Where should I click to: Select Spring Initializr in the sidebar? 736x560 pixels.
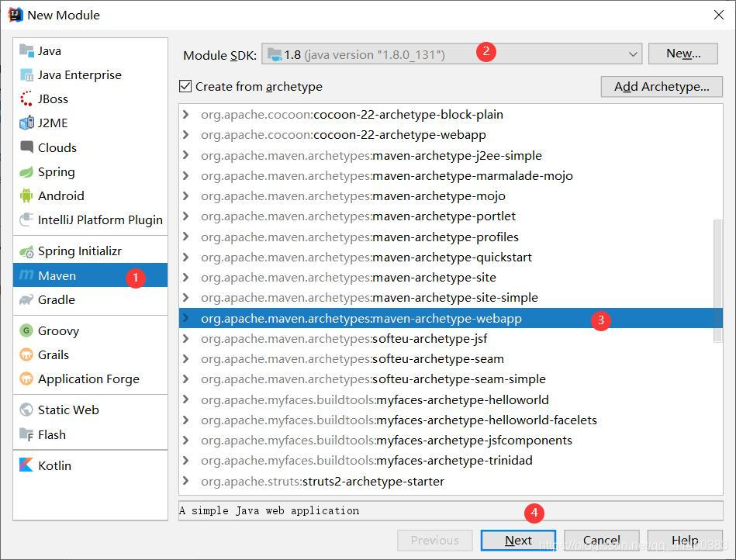(90, 251)
